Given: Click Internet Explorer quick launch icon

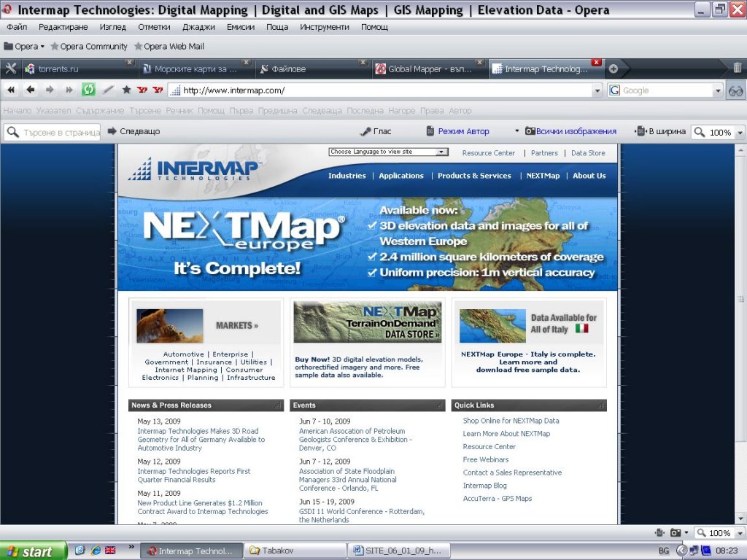Looking at the screenshot, I should click(x=96, y=550).
